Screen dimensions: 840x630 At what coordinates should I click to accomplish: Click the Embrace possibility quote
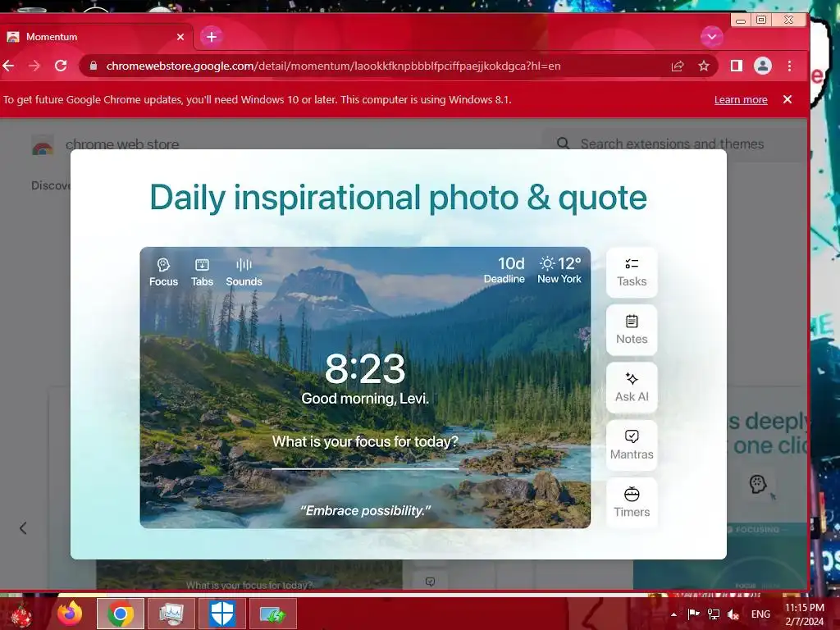(x=365, y=510)
